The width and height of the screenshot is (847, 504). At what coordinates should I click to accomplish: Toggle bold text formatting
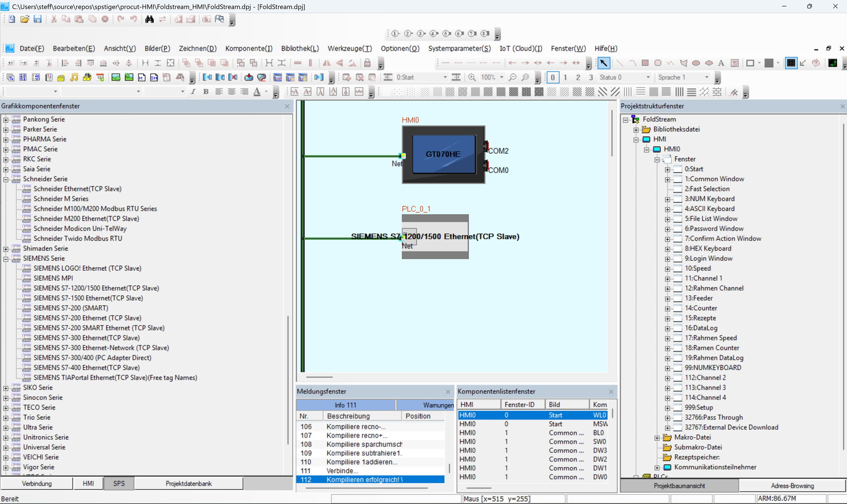[x=205, y=92]
